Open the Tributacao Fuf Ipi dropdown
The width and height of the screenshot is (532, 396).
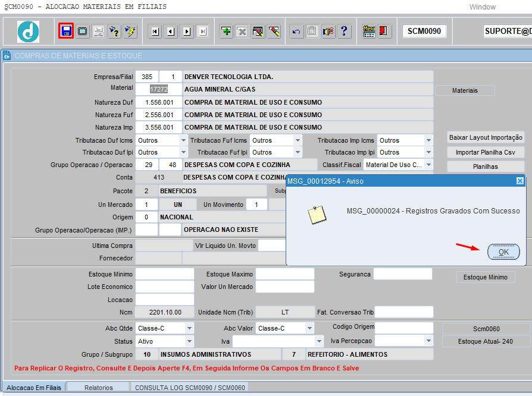click(298, 152)
